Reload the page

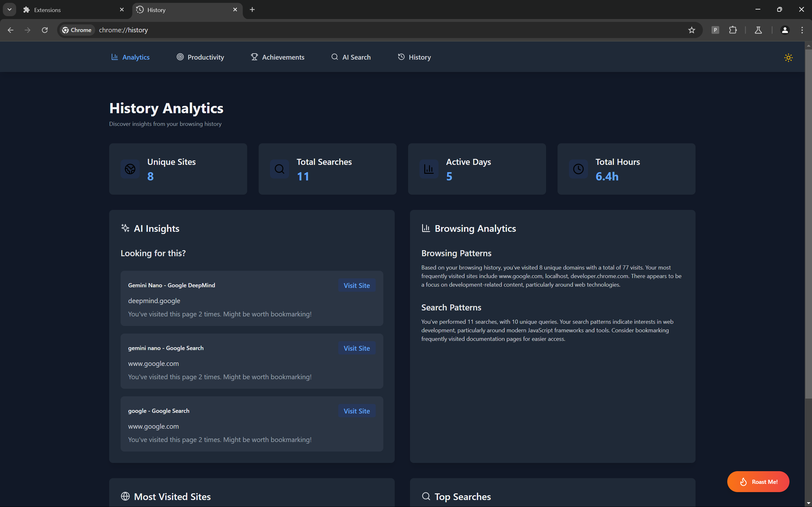pos(45,30)
